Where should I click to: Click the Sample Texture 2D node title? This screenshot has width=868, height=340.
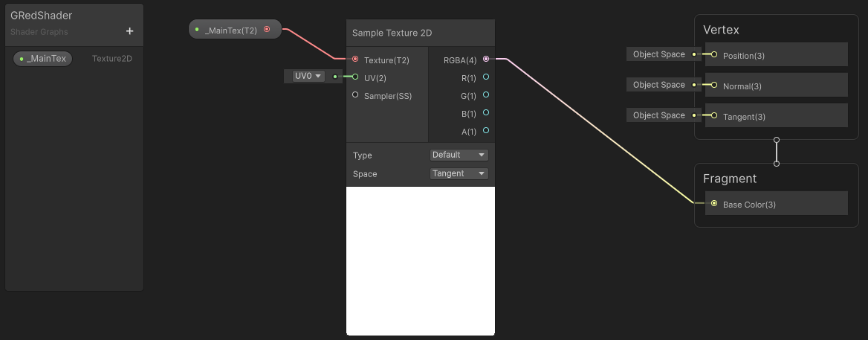tap(392, 33)
